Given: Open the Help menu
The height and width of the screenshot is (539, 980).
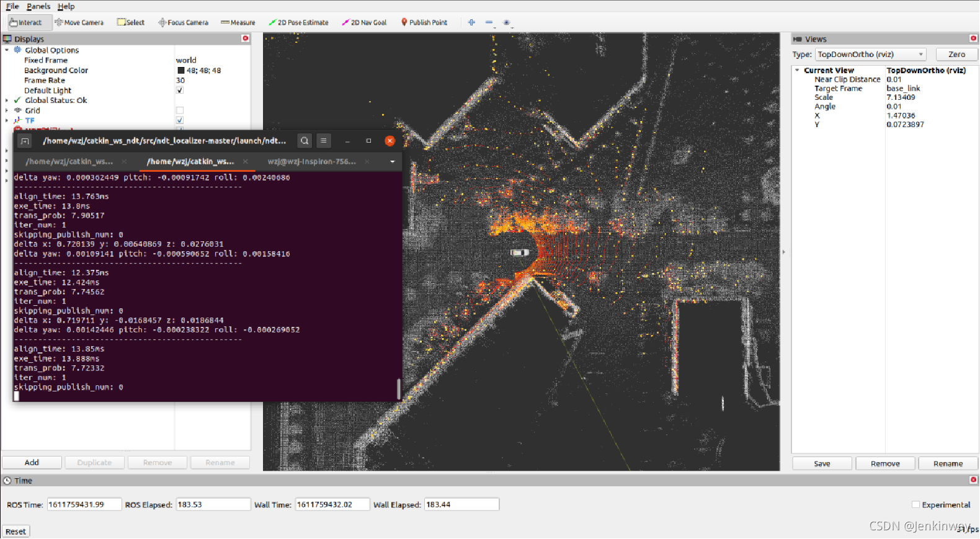Looking at the screenshot, I should pos(66,6).
